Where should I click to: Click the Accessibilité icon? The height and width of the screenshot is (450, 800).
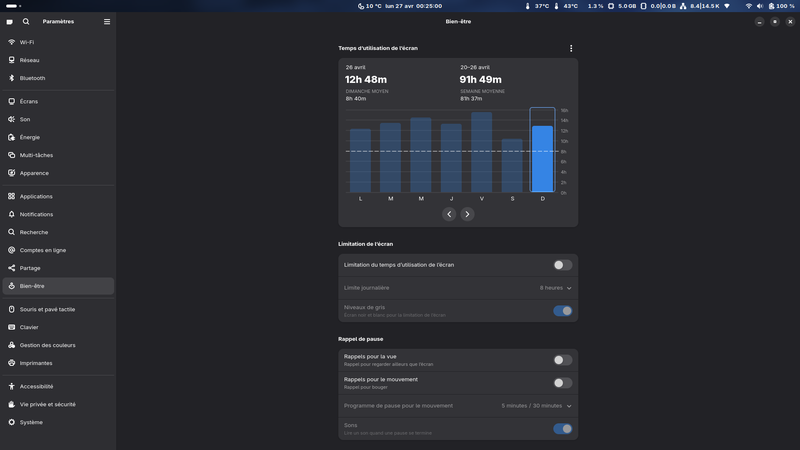(11, 386)
